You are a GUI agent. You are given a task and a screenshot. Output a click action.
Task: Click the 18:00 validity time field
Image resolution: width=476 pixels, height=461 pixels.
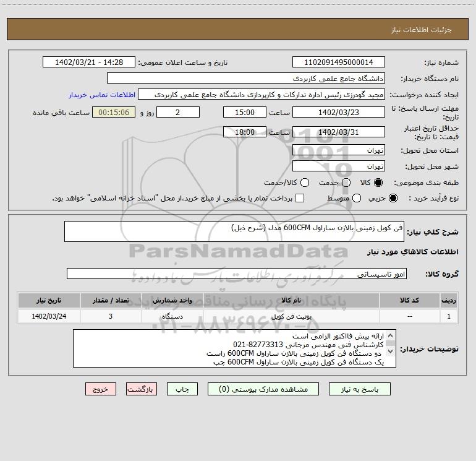tap(245, 132)
